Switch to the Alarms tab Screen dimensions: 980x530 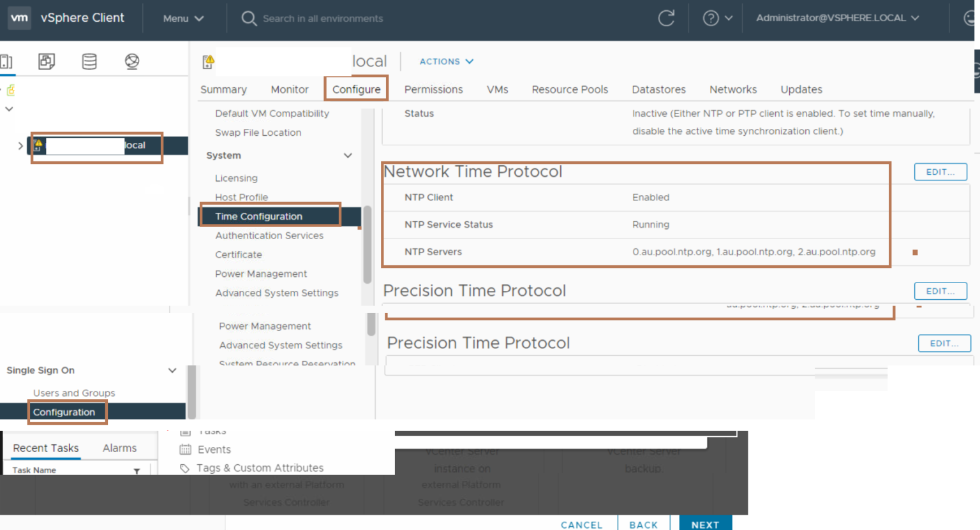[x=119, y=448]
